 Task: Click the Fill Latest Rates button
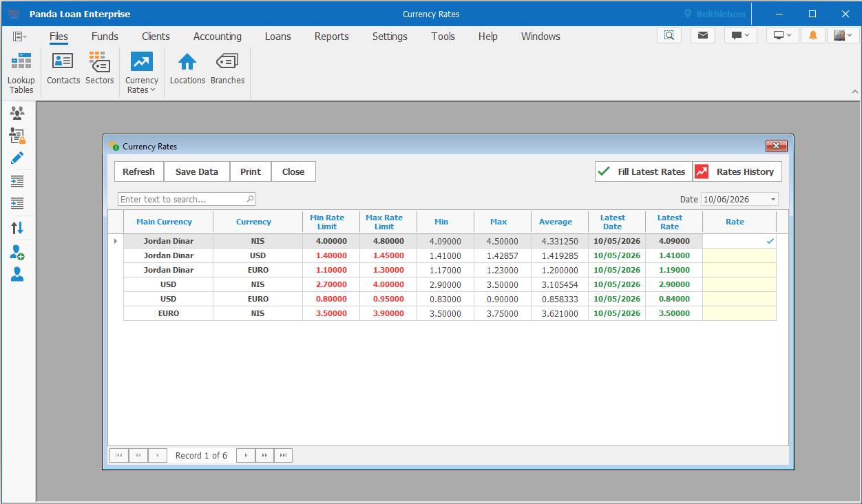coord(644,171)
